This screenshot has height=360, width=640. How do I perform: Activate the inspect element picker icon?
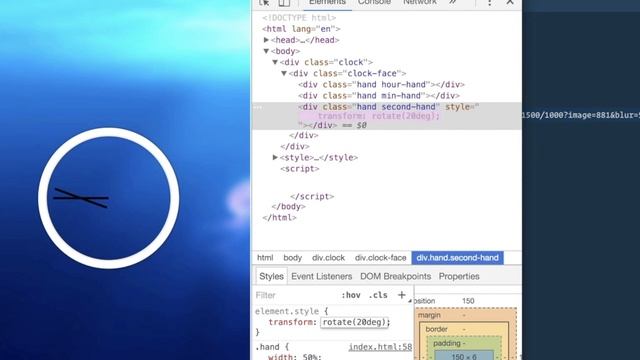click(264, 2)
